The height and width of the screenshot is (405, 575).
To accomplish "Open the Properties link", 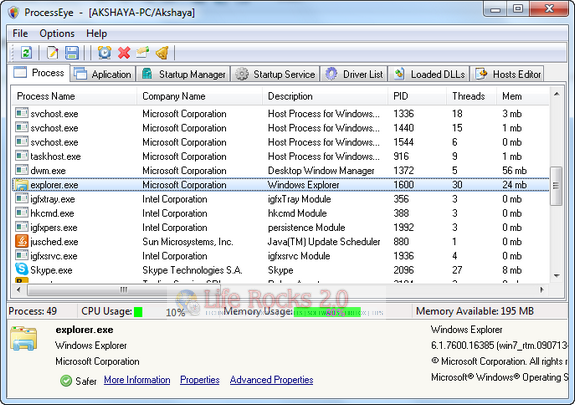I will click(199, 380).
